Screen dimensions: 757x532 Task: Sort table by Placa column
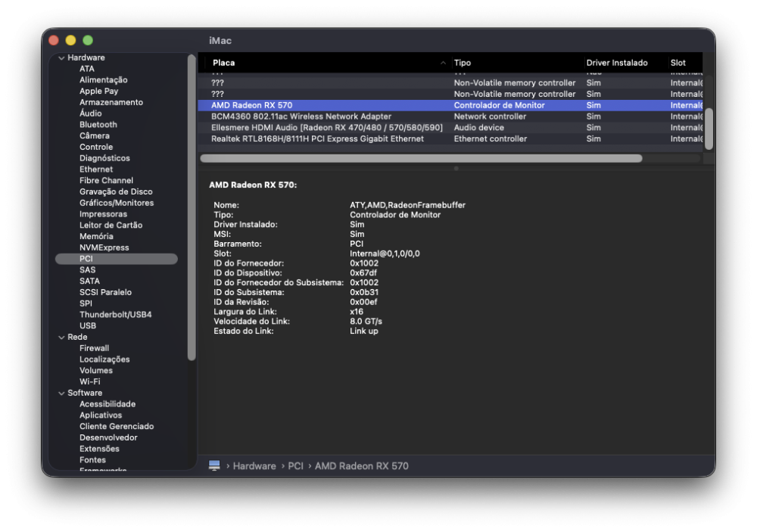[x=223, y=63]
